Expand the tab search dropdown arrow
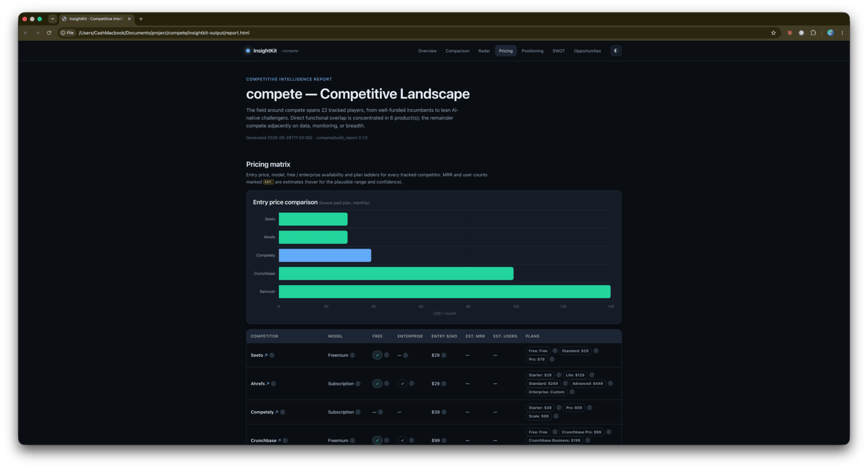This screenshot has width=868, height=469. (x=53, y=19)
